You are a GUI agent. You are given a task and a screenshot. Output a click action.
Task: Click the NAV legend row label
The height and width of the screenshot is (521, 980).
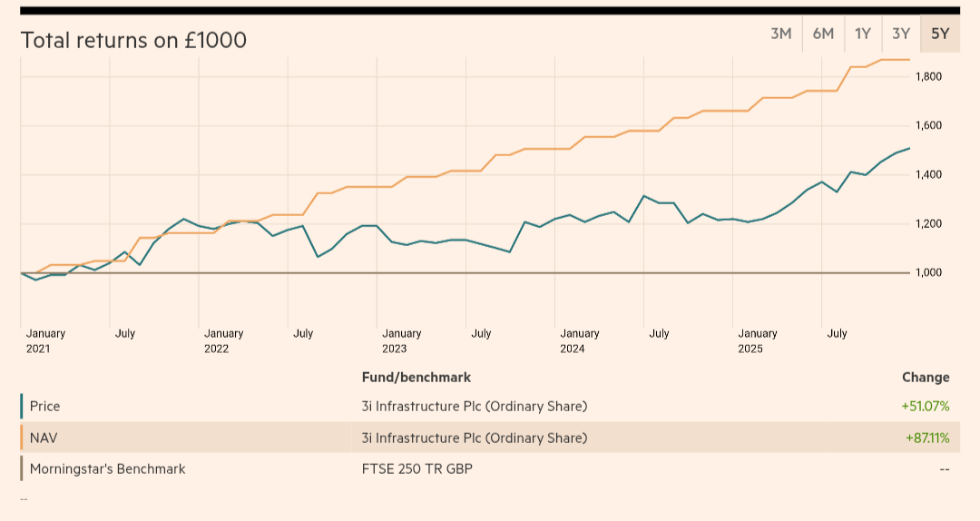coord(44,437)
